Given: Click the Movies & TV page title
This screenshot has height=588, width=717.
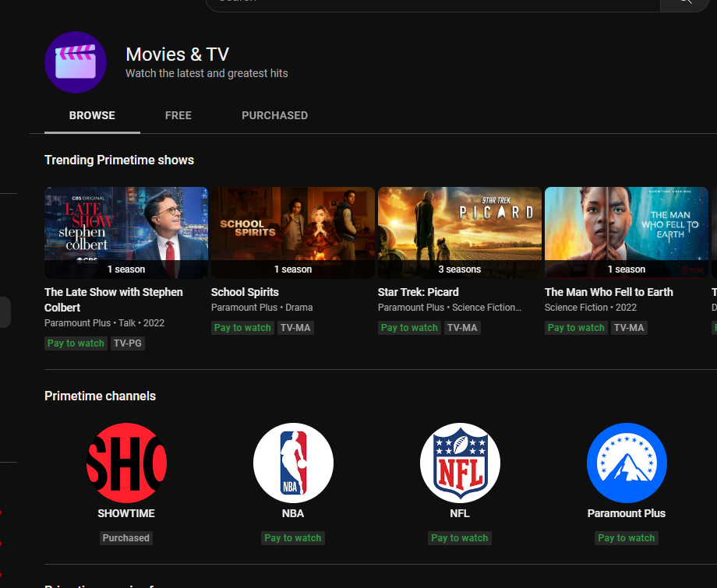Looking at the screenshot, I should coord(178,55).
